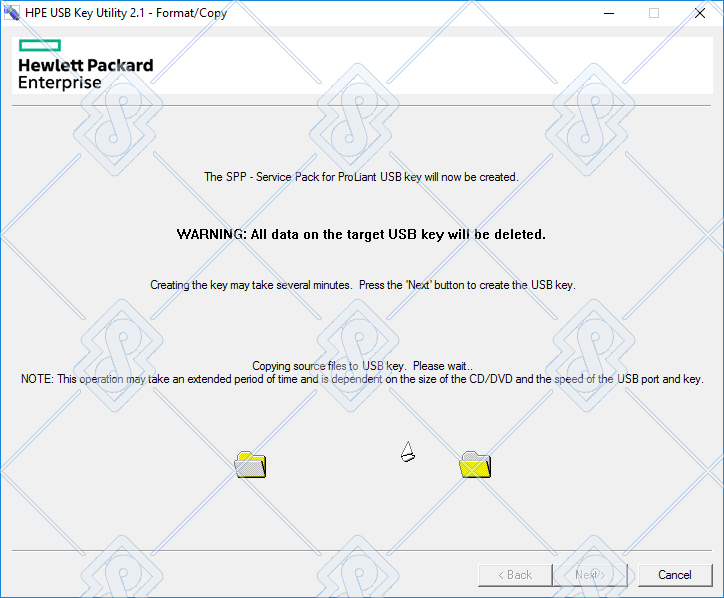
Task: Click the 'NOTE: This operation may take' line
Action: tap(362, 379)
